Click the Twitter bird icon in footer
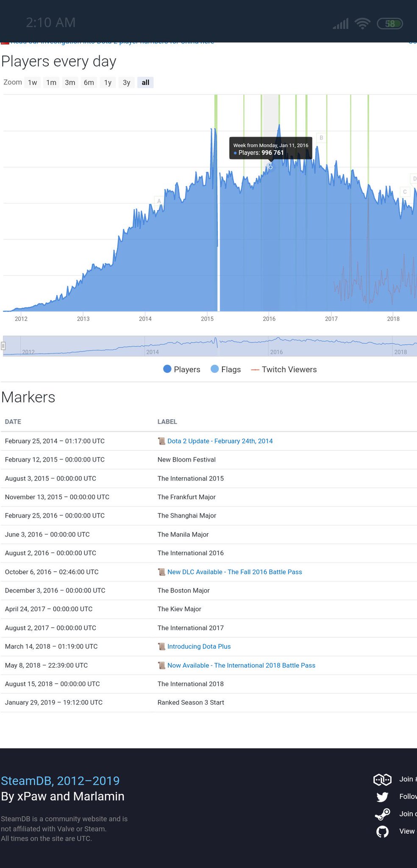The height and width of the screenshot is (868, 417). (382, 797)
